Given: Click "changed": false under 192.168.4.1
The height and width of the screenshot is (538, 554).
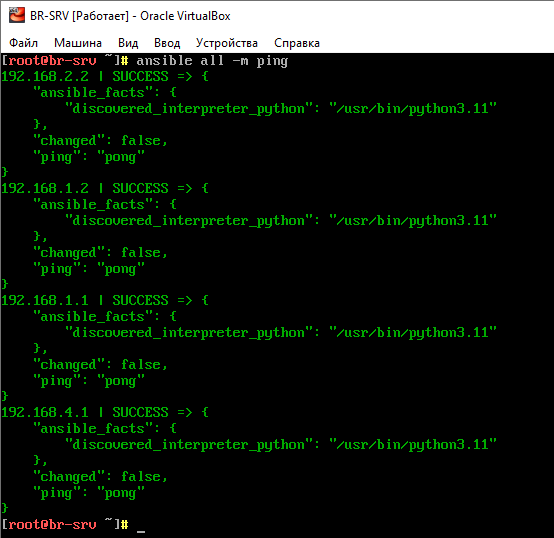Looking at the screenshot, I should click(100, 477).
